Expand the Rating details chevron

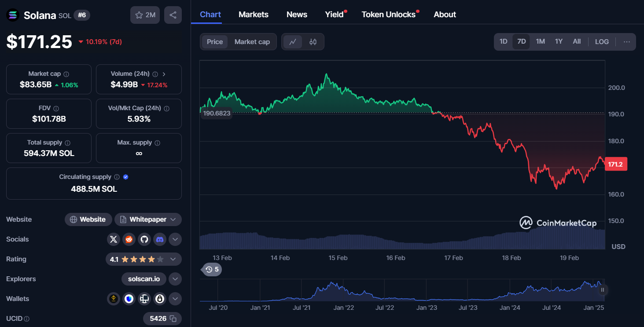(x=173, y=259)
